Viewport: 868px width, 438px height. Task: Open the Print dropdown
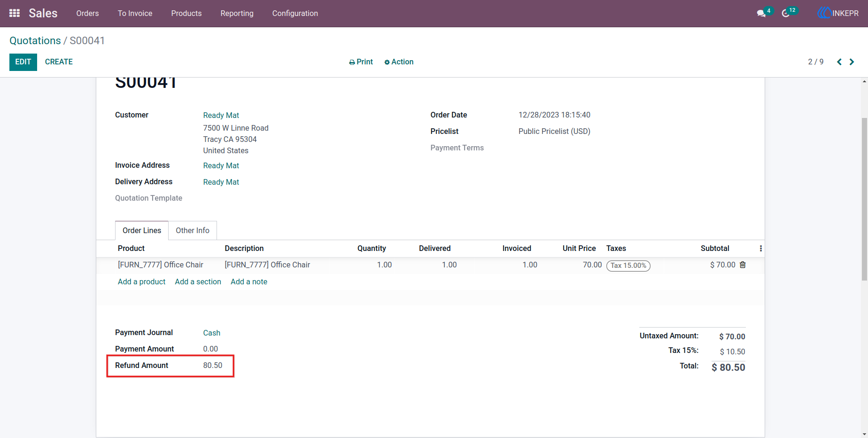361,62
